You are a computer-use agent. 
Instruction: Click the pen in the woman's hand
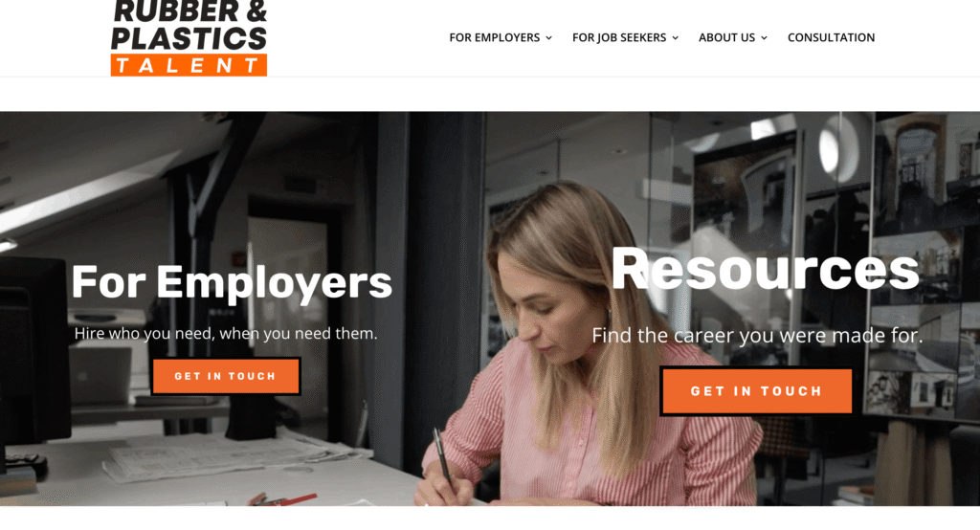(442, 455)
